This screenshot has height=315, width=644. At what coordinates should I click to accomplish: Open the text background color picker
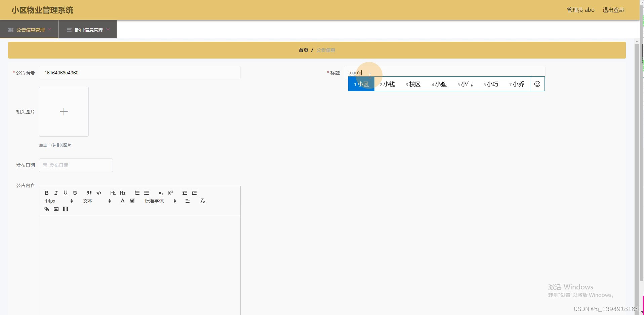132,201
